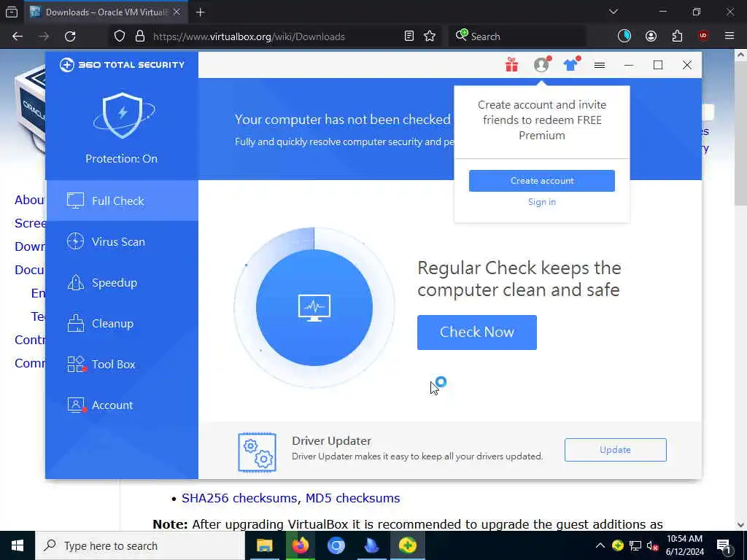Viewport: 747px width, 560px height.
Task: Click the Firefox taskbar icon
Action: pos(300,545)
